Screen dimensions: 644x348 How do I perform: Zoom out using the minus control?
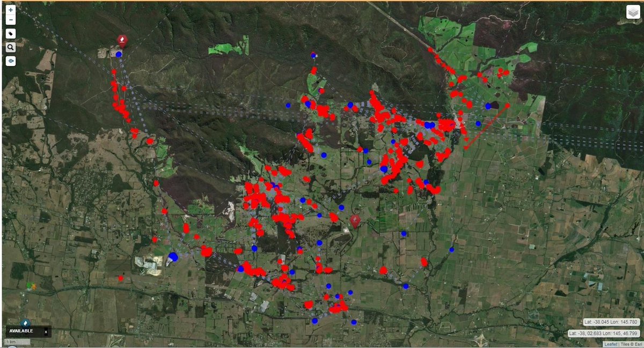(11, 19)
